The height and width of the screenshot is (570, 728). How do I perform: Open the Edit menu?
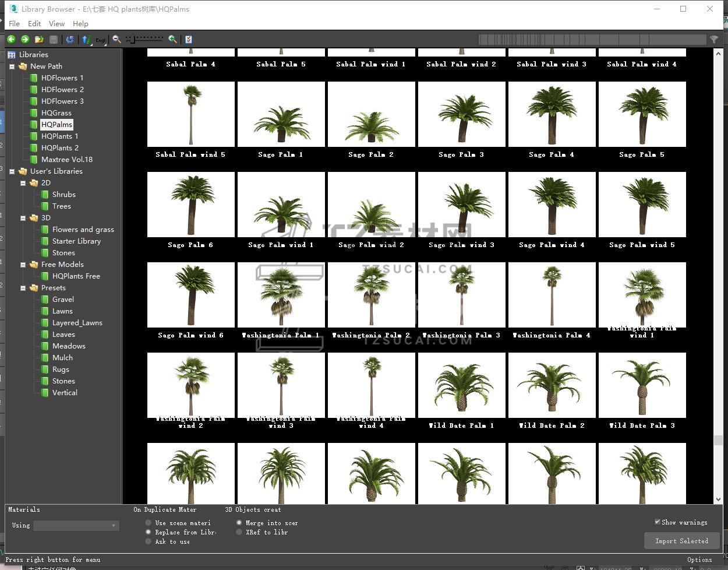(34, 23)
